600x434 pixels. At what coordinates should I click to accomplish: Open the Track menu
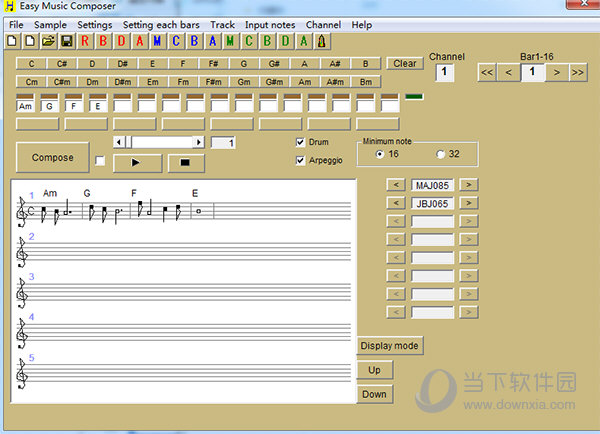click(222, 25)
